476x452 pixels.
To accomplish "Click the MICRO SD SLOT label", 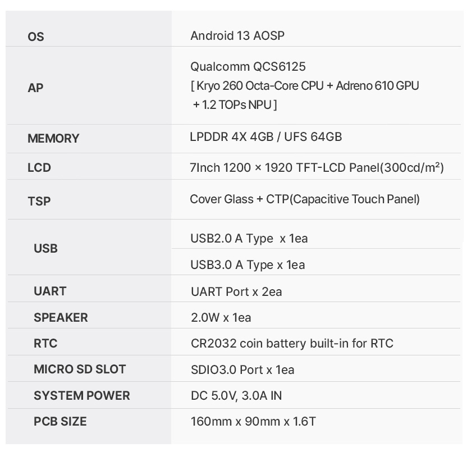I will point(80,369).
